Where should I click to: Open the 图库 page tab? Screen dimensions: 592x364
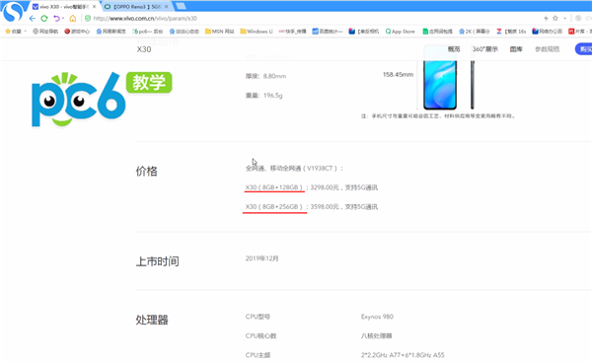516,49
